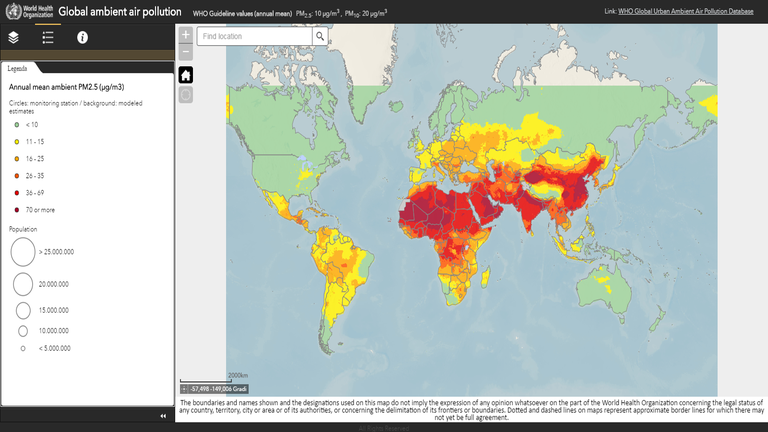The width and height of the screenshot is (768, 432).
Task: Collapse the side panel with double arrows
Action: (x=163, y=415)
